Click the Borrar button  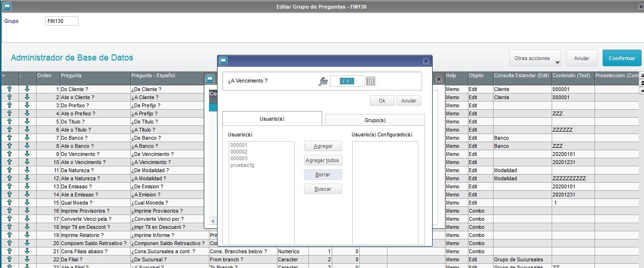[x=323, y=175]
